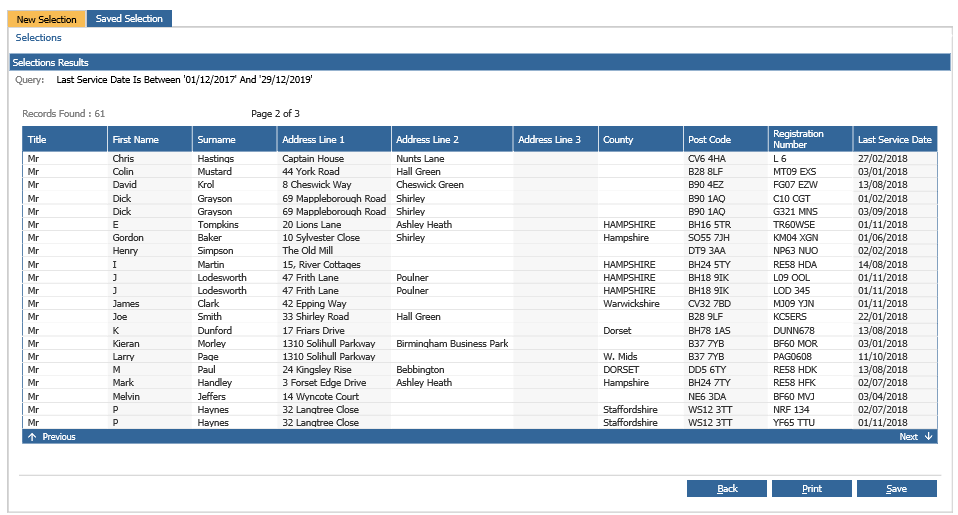This screenshot has width=958, height=515.
Task: Click the Save button
Action: (x=896, y=489)
